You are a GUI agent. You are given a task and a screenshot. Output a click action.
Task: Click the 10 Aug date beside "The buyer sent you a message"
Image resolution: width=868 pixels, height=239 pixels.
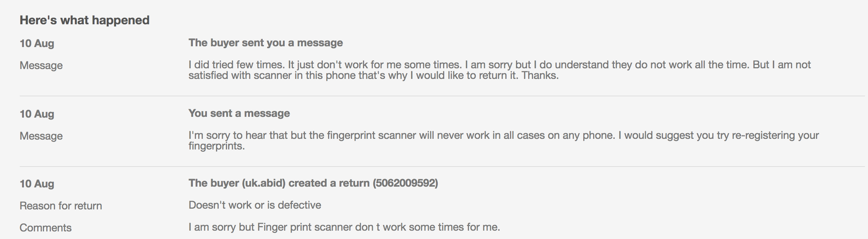click(x=37, y=43)
